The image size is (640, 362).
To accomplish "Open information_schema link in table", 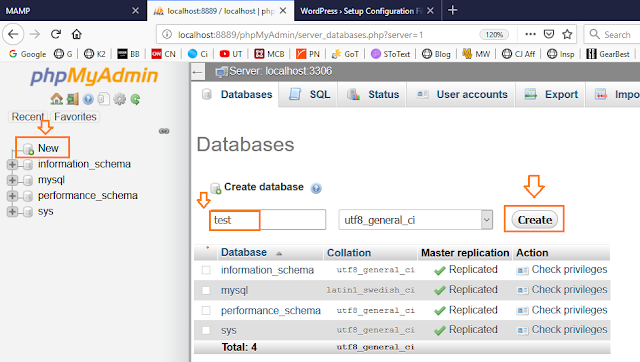I will point(267,270).
